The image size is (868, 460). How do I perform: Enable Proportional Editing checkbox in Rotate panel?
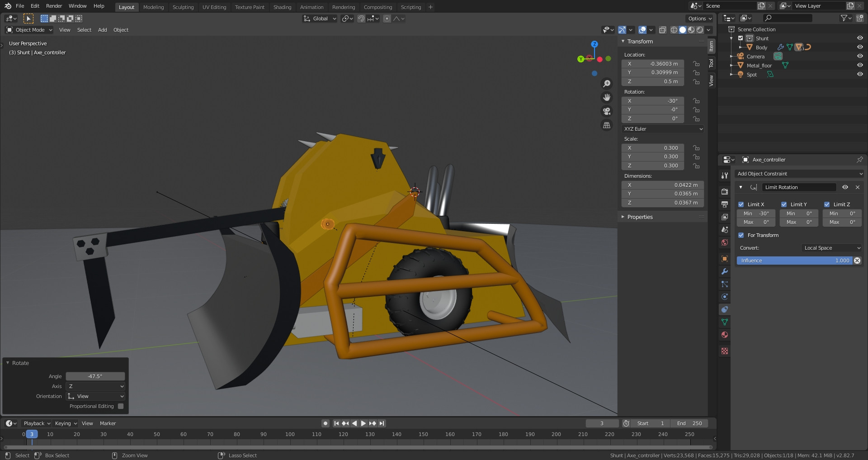121,406
